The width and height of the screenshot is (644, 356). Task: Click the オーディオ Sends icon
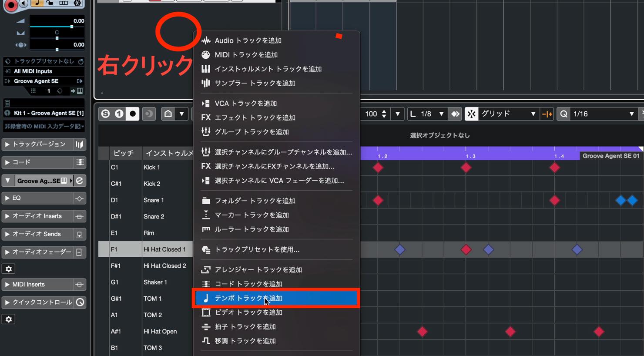click(80, 234)
